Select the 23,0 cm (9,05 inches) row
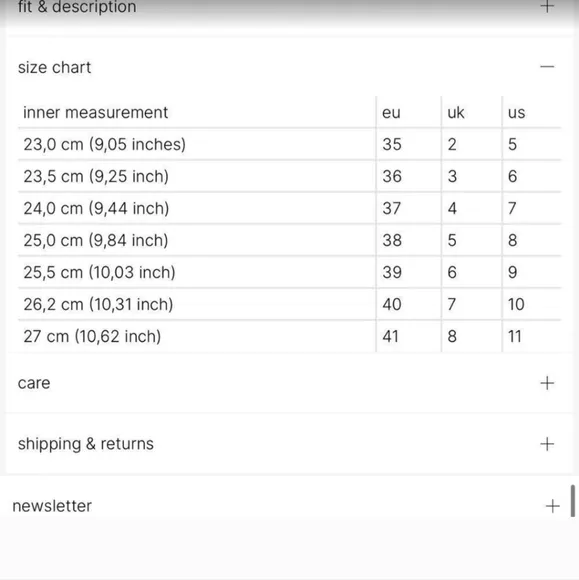Image resolution: width=579 pixels, height=580 pixels. [289, 144]
